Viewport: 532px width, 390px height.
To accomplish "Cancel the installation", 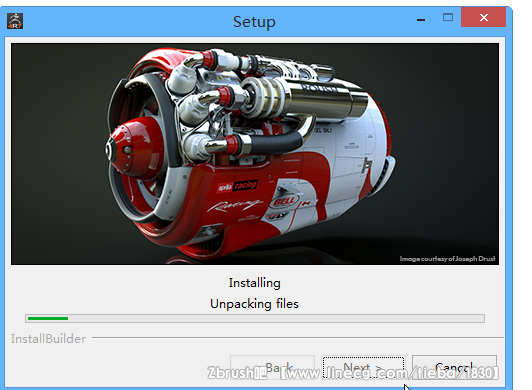I will [x=454, y=367].
